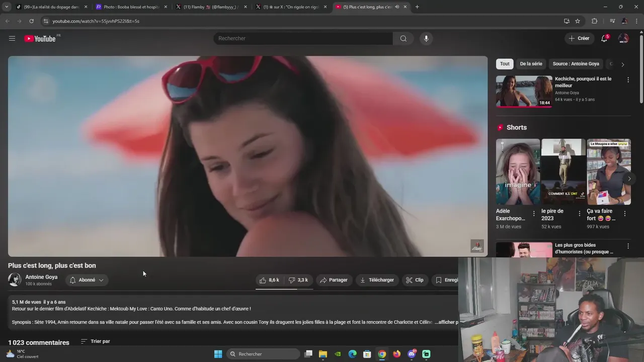Download the video with Télécharger
The image size is (644, 362).
tap(377, 280)
